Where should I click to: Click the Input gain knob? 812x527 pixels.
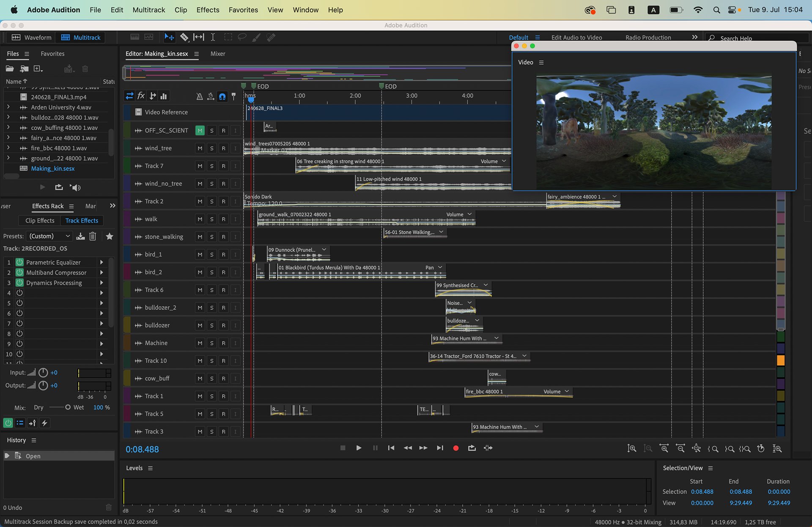[x=43, y=372]
